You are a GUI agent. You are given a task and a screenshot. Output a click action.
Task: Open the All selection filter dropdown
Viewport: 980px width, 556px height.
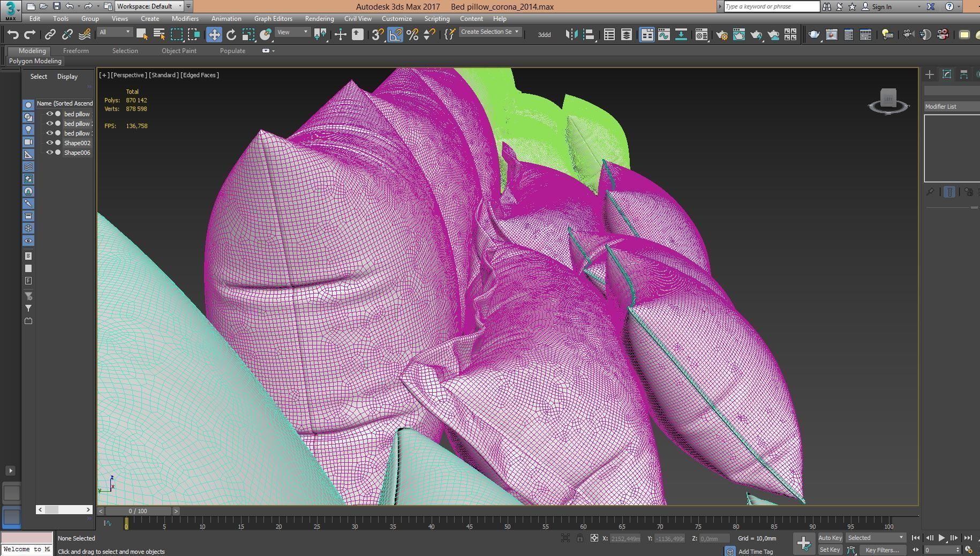[x=115, y=32]
